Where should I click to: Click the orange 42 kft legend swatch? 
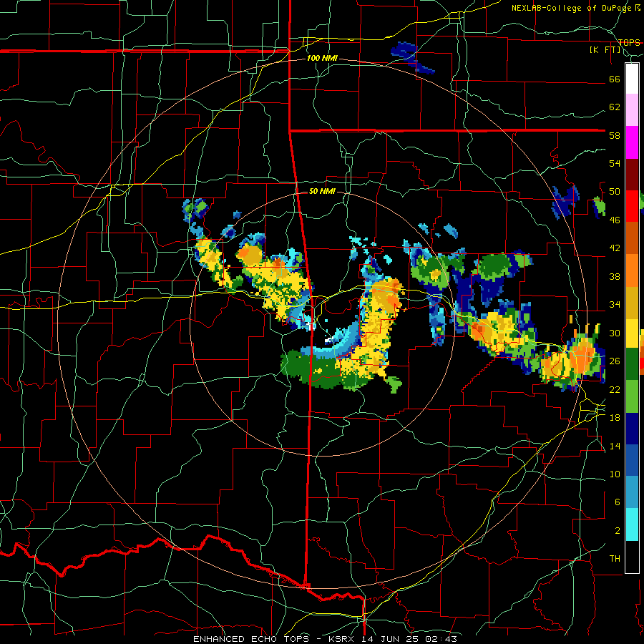pos(632,270)
